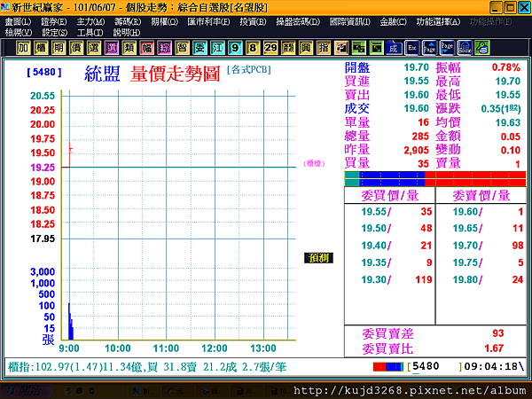Click the green single-window icon
The width and height of the screenshot is (532, 399).
click(x=376, y=48)
